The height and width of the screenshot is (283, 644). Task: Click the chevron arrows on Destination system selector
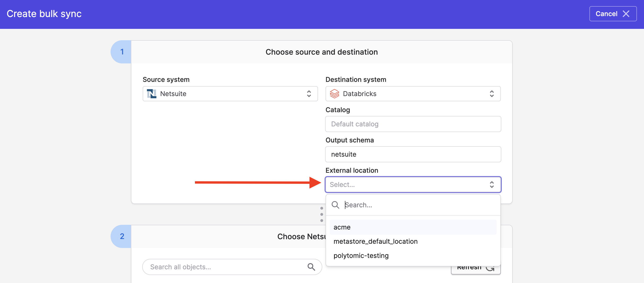coord(492,94)
